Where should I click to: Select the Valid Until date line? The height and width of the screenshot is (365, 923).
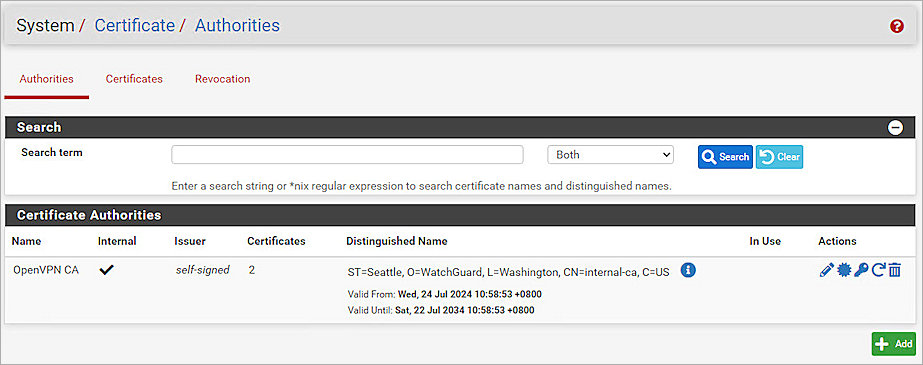click(x=441, y=310)
